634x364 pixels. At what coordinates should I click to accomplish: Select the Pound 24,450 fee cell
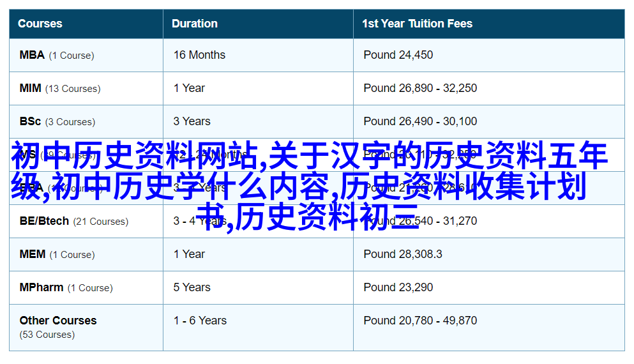click(398, 55)
